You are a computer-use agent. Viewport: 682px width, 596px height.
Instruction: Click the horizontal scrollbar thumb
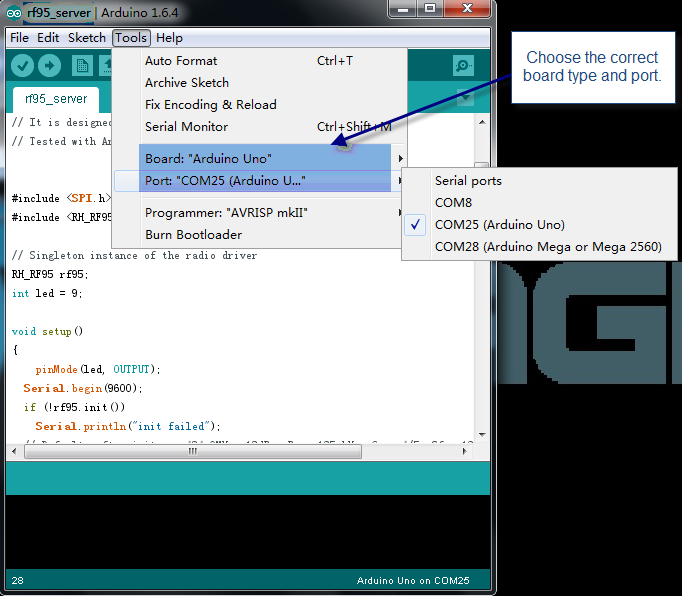[x=193, y=452]
